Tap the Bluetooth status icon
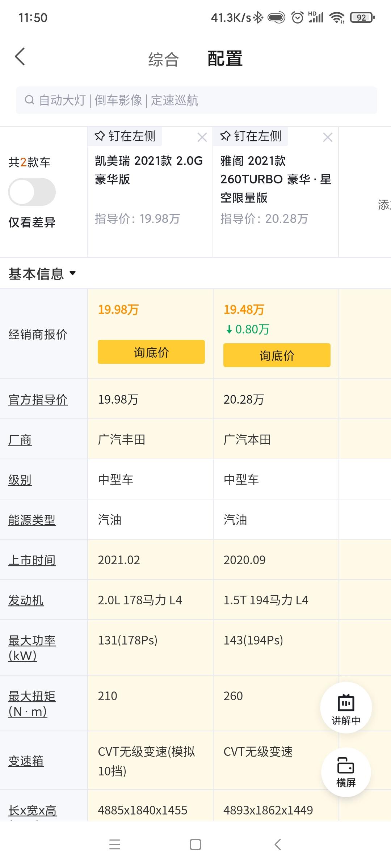This screenshot has height=868, width=391. pyautogui.click(x=258, y=17)
